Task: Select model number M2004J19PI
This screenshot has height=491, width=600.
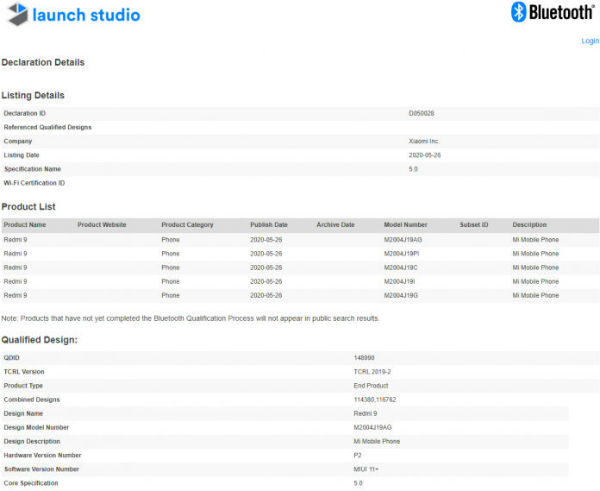Action: 401,253
